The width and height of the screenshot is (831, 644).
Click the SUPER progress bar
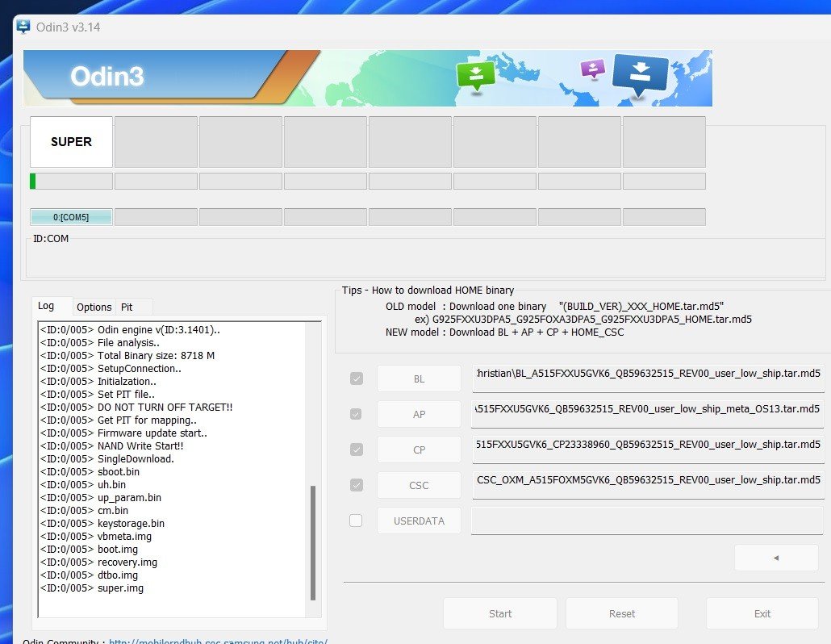pyautogui.click(x=71, y=181)
